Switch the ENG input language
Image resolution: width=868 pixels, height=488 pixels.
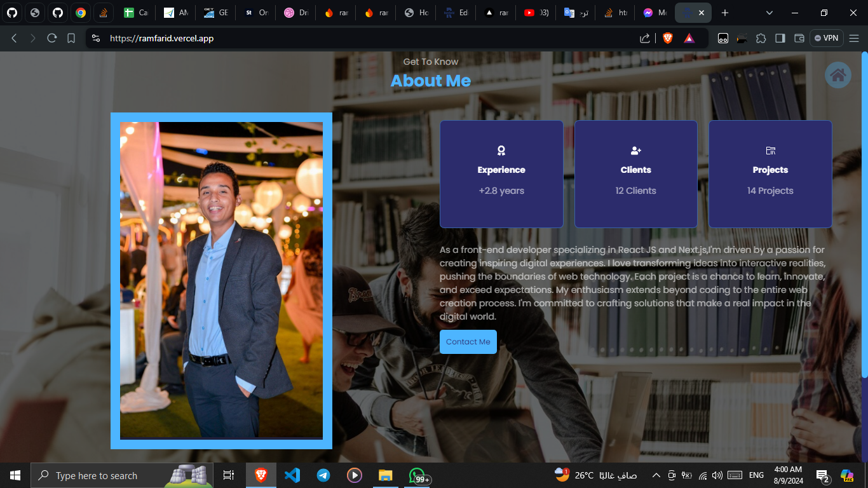coord(756,475)
